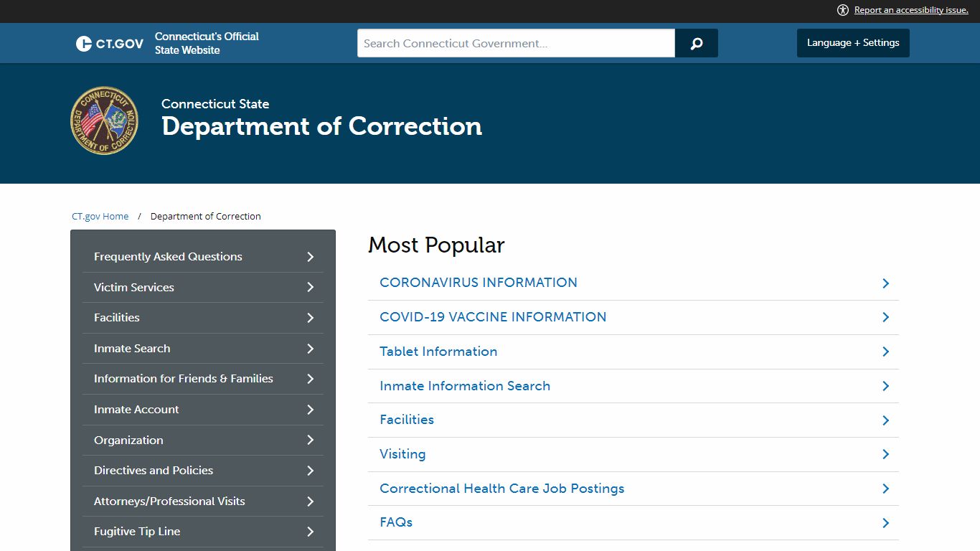Click the chevron next to CORONAVIRUS INFORMATION

(x=885, y=283)
